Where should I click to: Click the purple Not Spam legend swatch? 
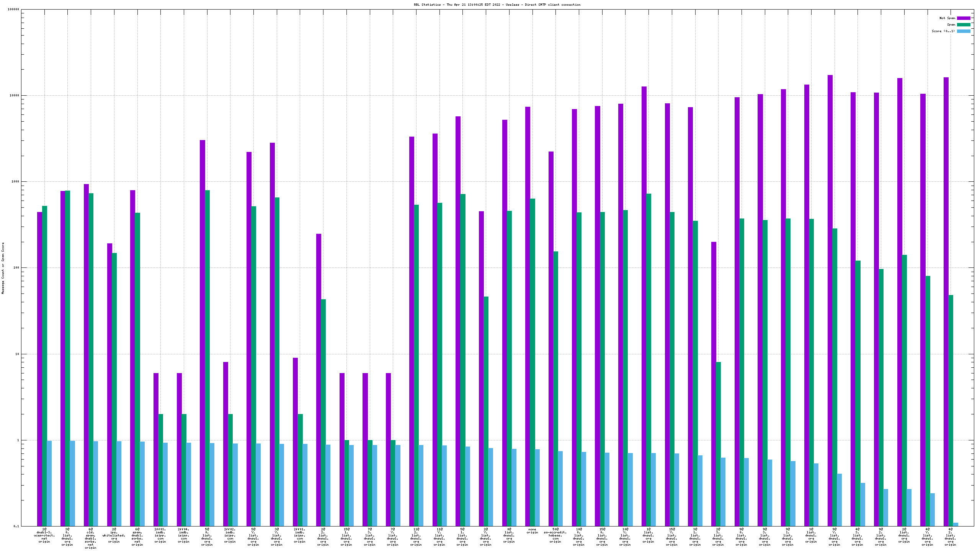(x=964, y=18)
